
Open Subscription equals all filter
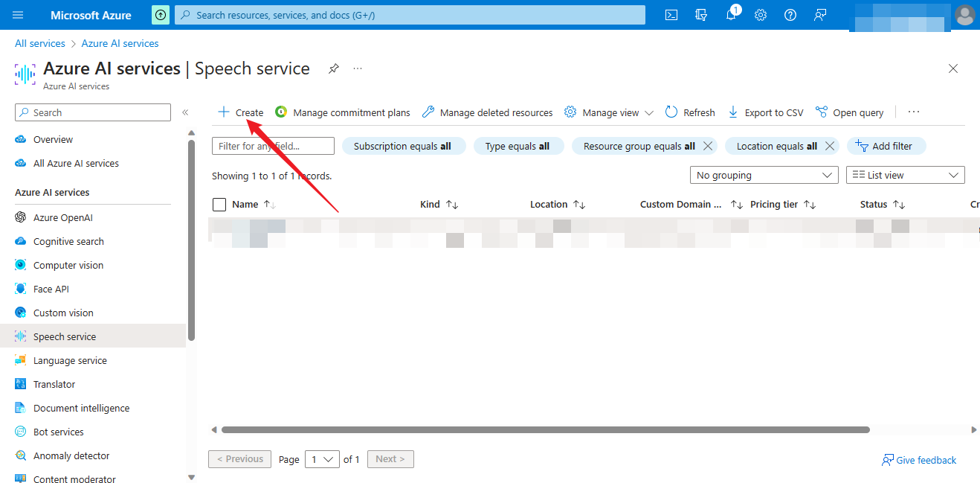tap(402, 146)
